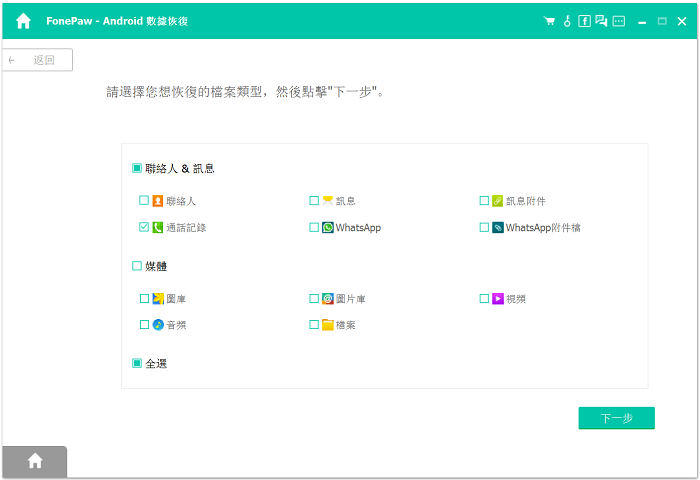Click the WhatsApp text label
Screen dimensions: 700x480
pyautogui.click(x=358, y=228)
